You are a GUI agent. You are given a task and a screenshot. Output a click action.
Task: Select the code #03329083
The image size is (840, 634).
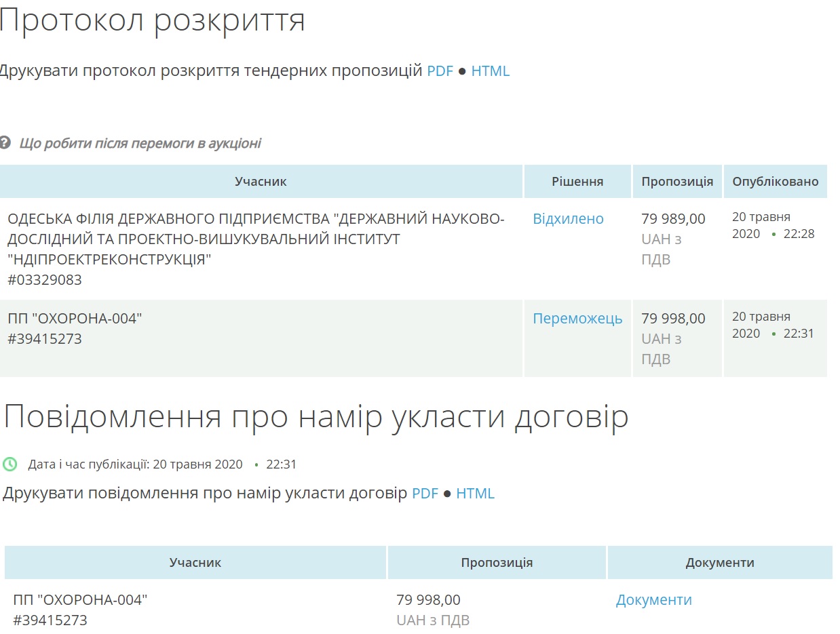[x=45, y=280]
